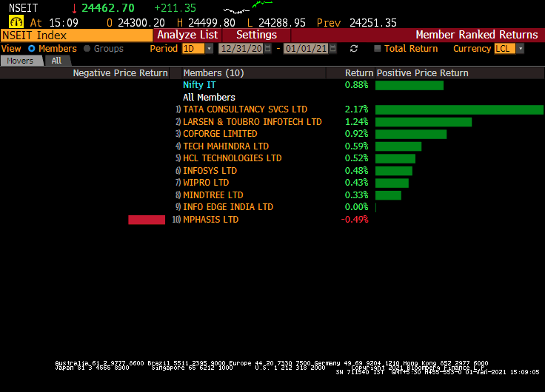Expand the Currency LCL dropdown

pyautogui.click(x=520, y=49)
